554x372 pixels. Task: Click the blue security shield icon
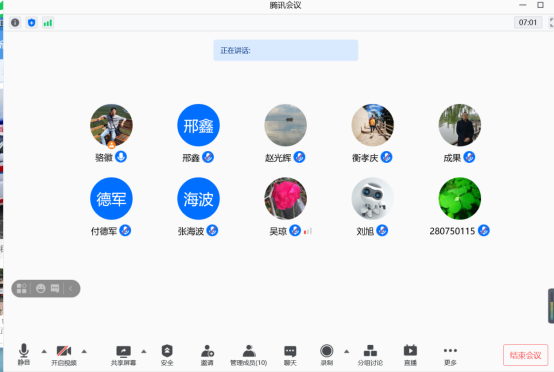coord(31,23)
